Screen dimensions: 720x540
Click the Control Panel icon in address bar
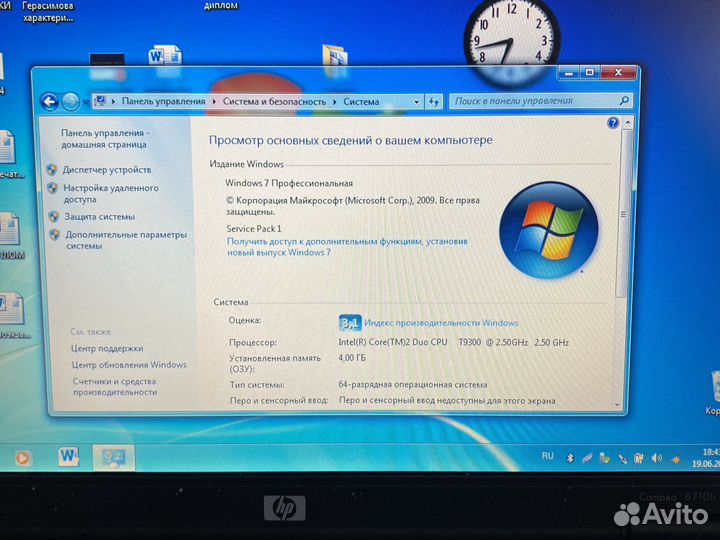pos(101,101)
